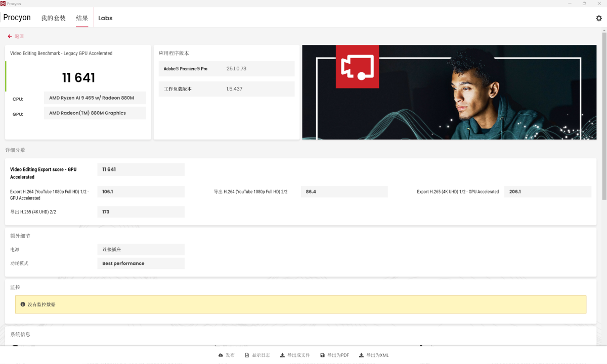This screenshot has height=364, width=607.
Task: Switch to the 我的套装 tab
Action: (53, 18)
